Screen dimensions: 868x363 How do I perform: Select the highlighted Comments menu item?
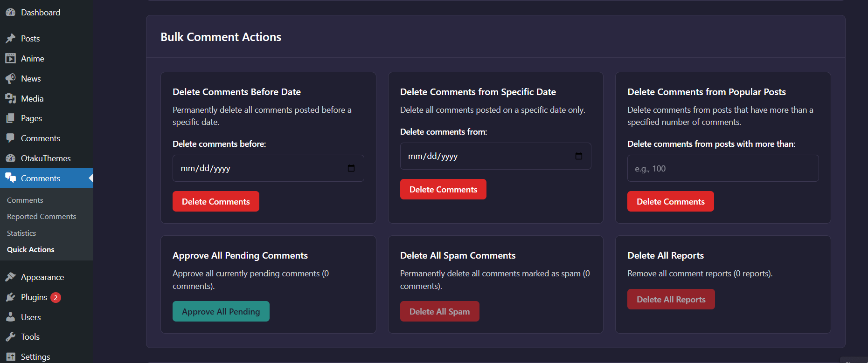[x=47, y=178]
